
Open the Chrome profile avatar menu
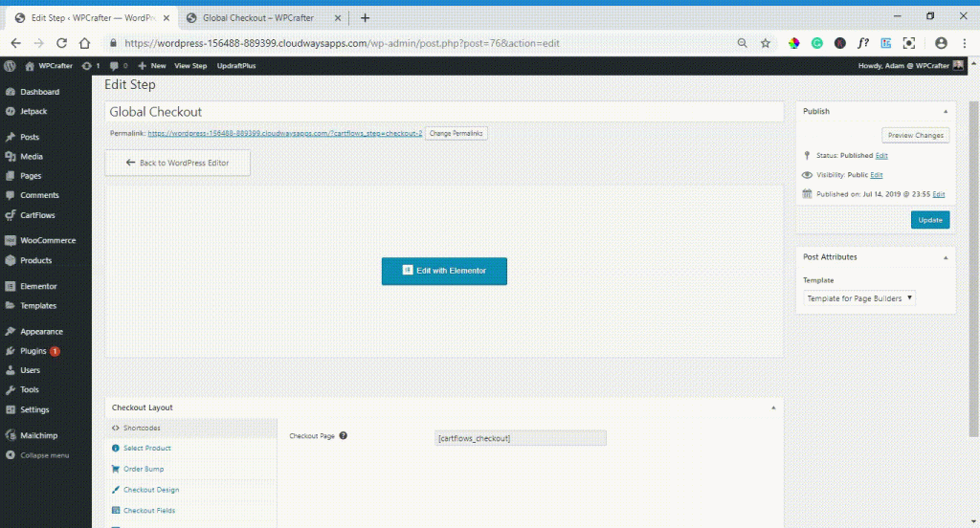click(x=941, y=43)
